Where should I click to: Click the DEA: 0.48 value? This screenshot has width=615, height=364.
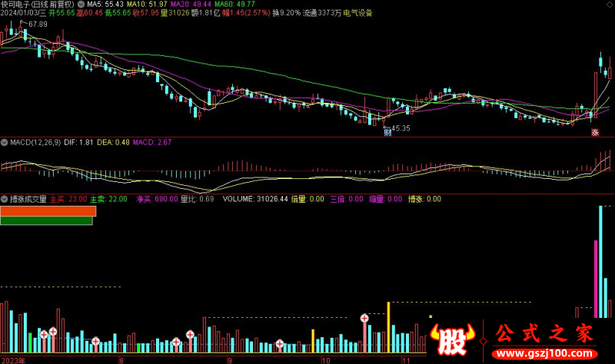[x=113, y=142]
